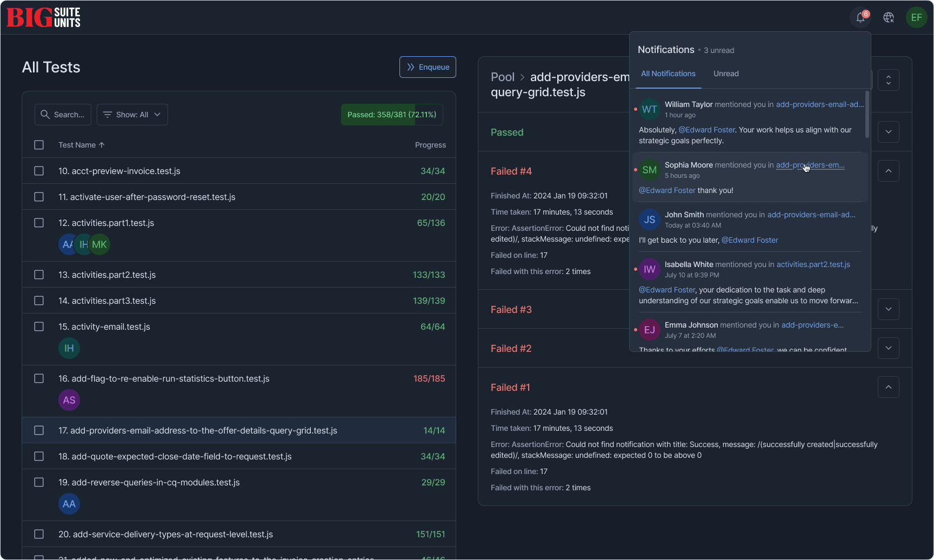Check the box for activities.part1.test.js
The image size is (934, 560).
(39, 223)
